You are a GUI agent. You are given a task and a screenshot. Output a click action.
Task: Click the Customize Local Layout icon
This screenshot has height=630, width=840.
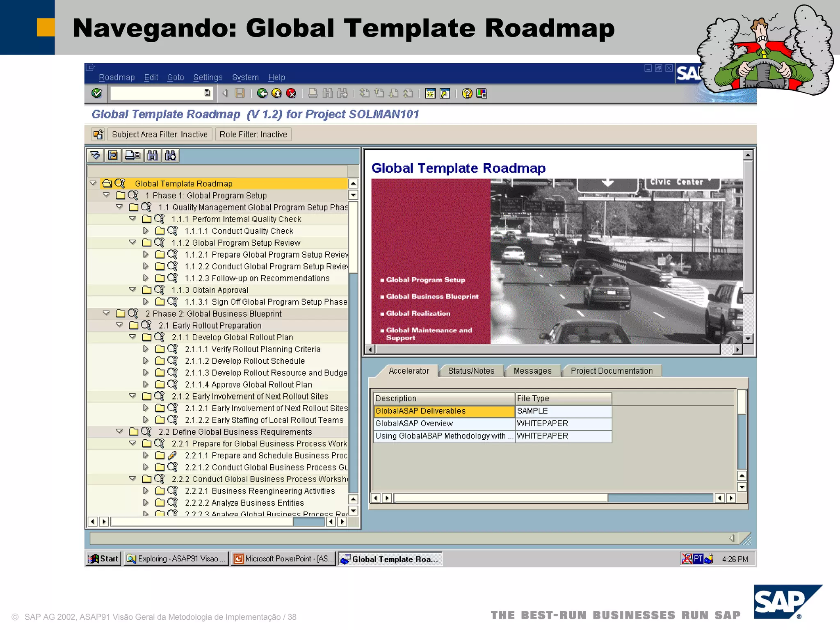click(482, 94)
